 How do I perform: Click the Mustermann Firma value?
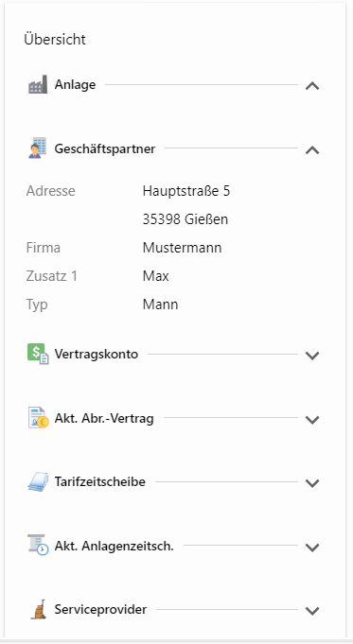pos(182,248)
